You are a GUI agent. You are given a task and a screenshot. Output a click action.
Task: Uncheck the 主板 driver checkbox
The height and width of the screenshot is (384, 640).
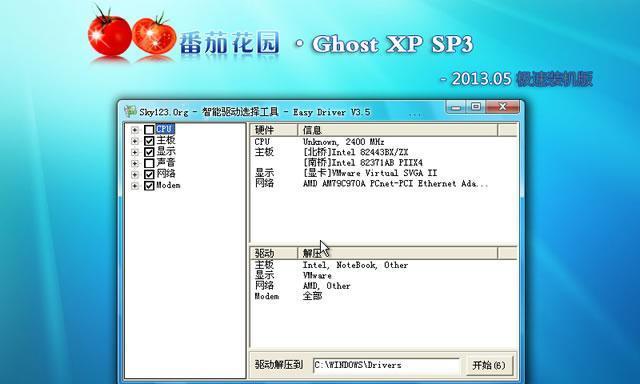[149, 141]
